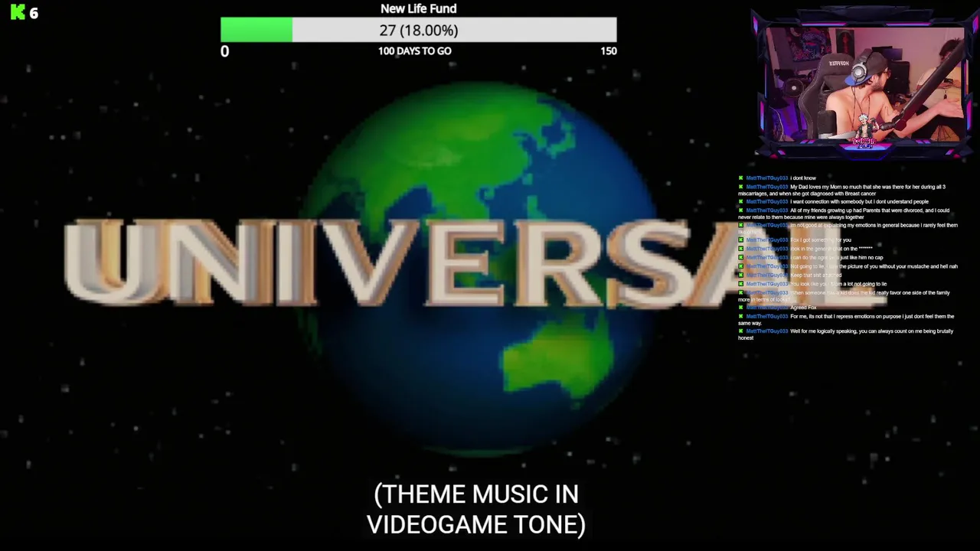Click MattTheITGuy033 username on 'All of my friends' message
Image resolution: width=980 pixels, height=551 pixels.
point(767,210)
